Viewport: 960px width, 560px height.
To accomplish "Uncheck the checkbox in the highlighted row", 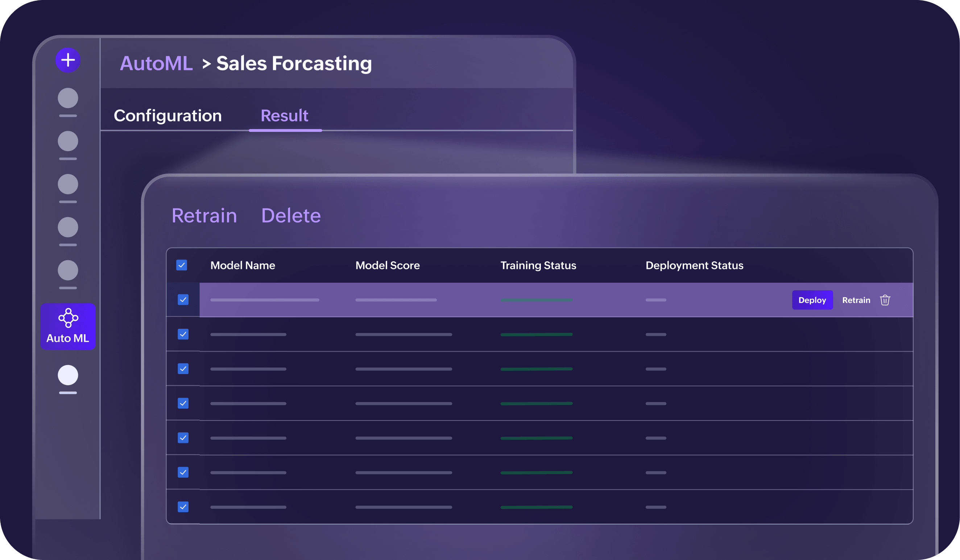I will click(183, 300).
